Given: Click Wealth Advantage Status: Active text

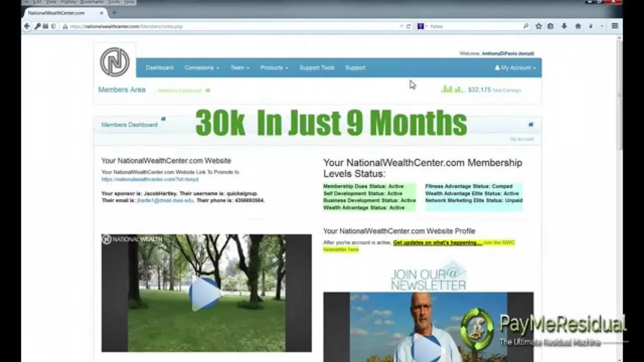Looking at the screenshot, I should [x=364, y=208].
